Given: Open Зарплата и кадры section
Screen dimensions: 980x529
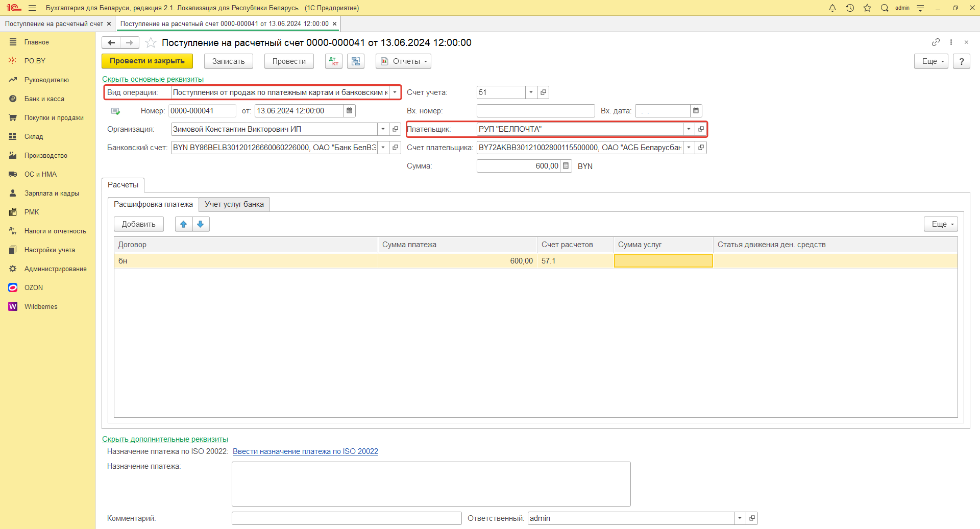Looking at the screenshot, I should (x=52, y=194).
